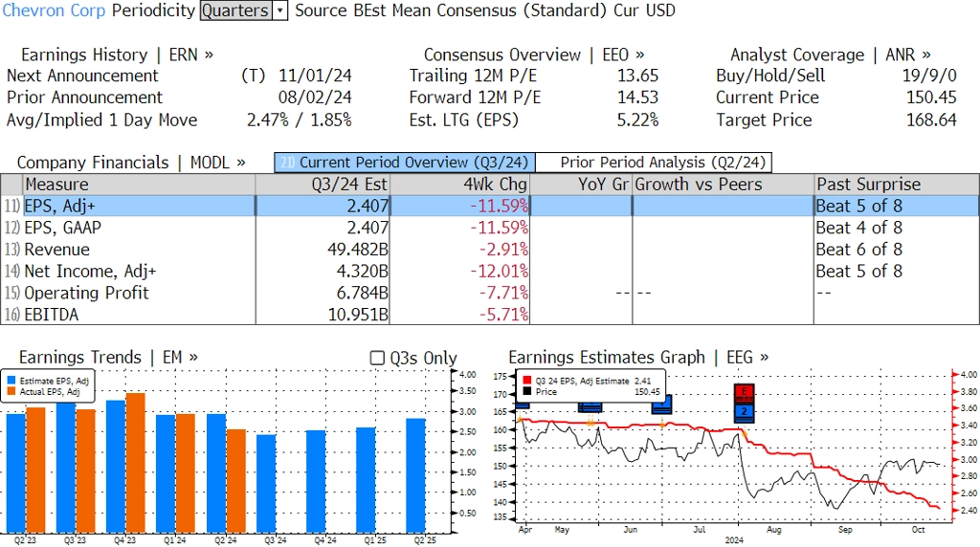Open the Periodicity Quarters dropdown arrow
Image resolution: width=980 pixels, height=547 pixels.
tap(280, 11)
